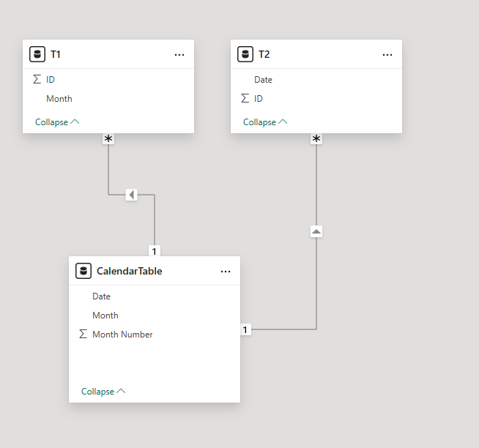The image size is (479, 448).
Task: Click the sigma icon next to T2 ID
Action: pyautogui.click(x=245, y=98)
